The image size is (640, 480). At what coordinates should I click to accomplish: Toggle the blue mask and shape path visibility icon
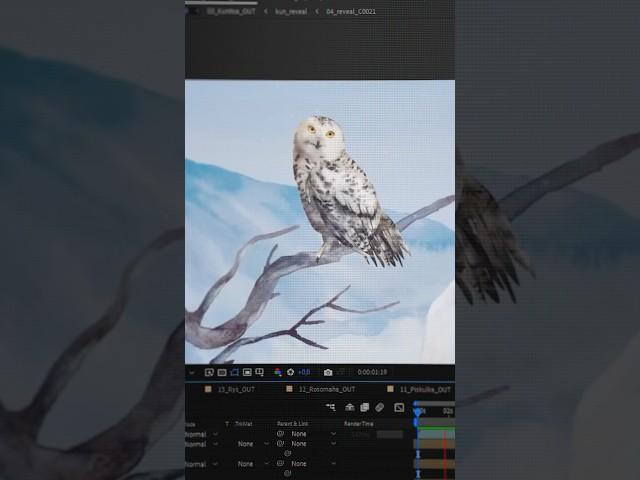tap(234, 372)
